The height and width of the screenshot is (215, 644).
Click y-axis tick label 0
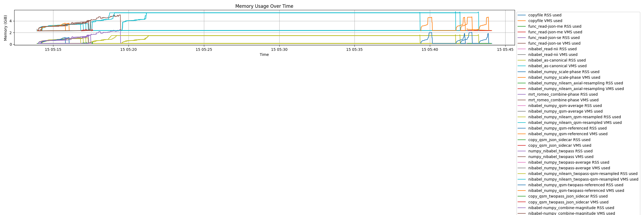point(11,44)
